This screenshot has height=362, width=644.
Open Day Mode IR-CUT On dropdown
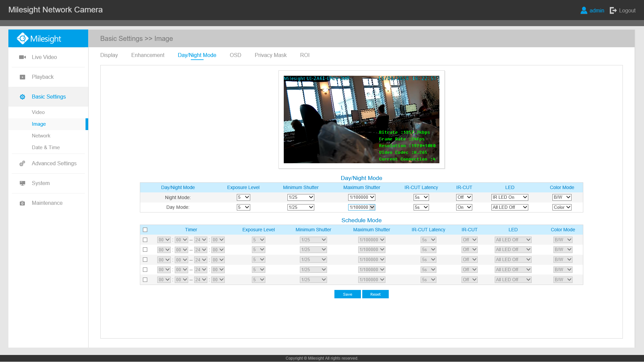[464, 207]
